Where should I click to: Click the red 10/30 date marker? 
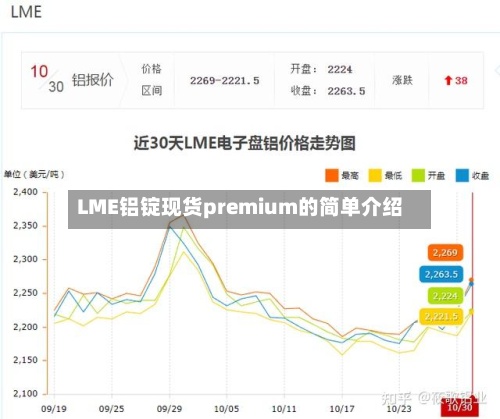pyautogui.click(x=459, y=407)
